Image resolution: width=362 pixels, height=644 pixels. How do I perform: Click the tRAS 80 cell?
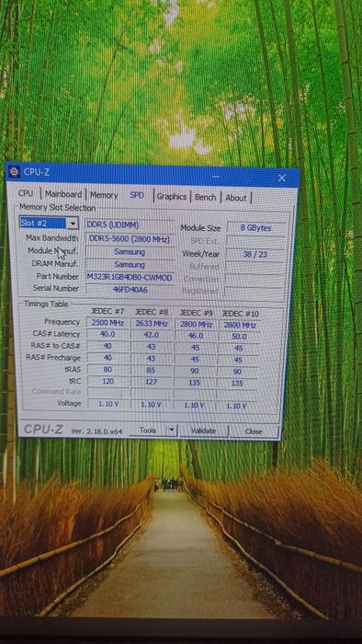tap(107, 370)
